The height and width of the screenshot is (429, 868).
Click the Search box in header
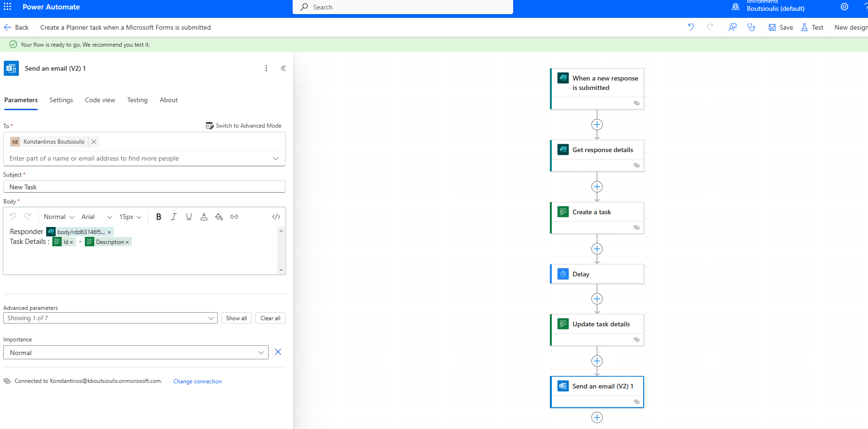[x=403, y=7]
